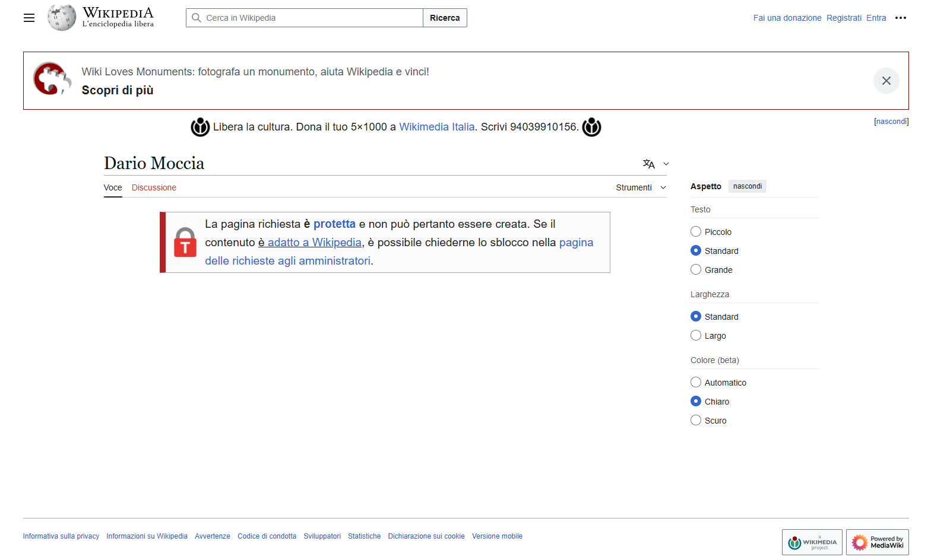This screenshot has height=560, width=931.
Task: Select Grande text size
Action: click(696, 269)
